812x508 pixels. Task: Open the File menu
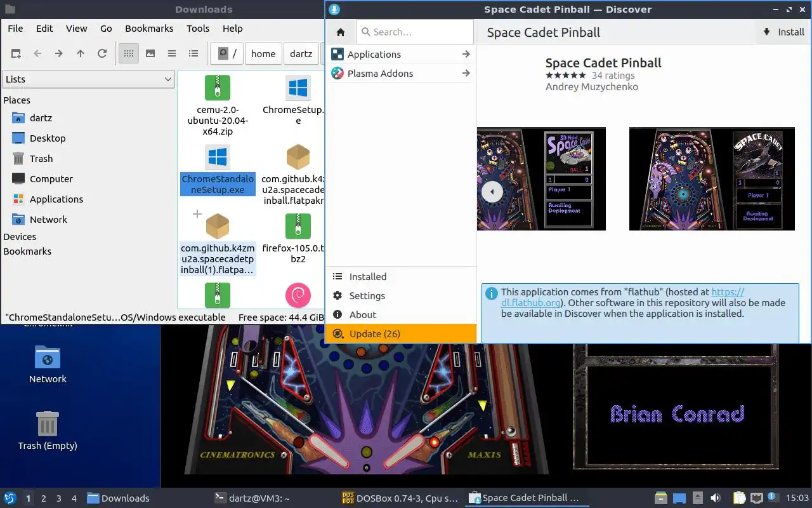15,29
